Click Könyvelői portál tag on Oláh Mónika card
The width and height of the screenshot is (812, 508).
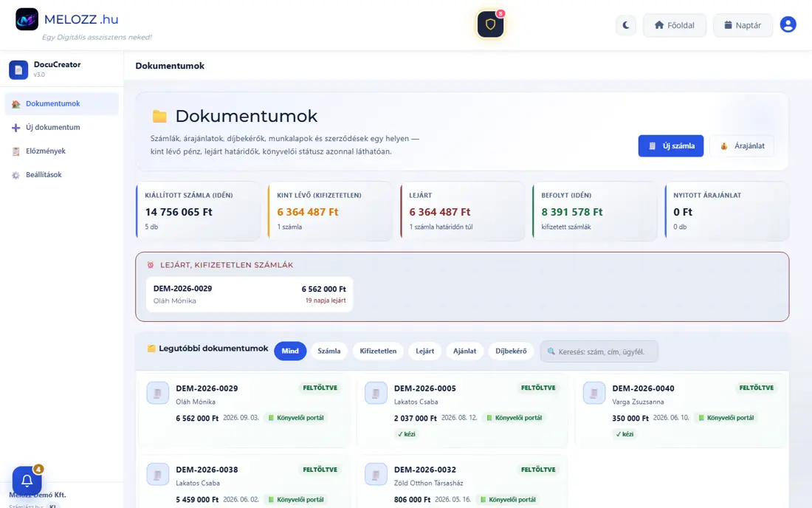[296, 418]
